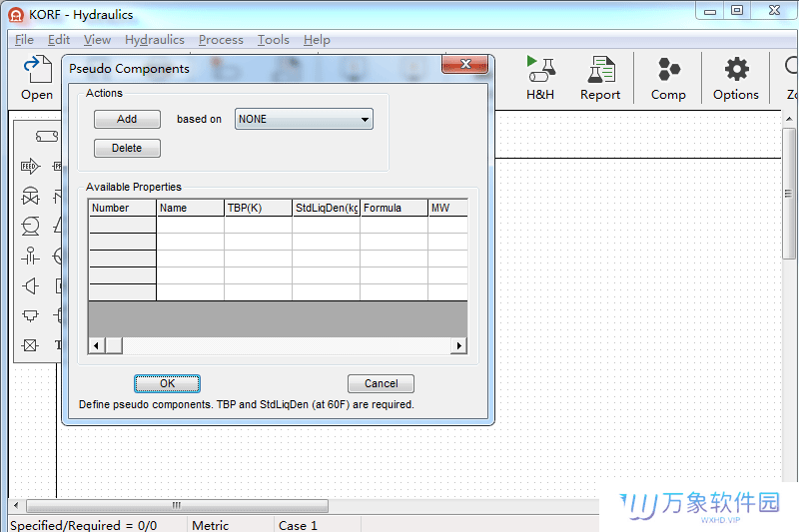Open the View menu

(97, 40)
